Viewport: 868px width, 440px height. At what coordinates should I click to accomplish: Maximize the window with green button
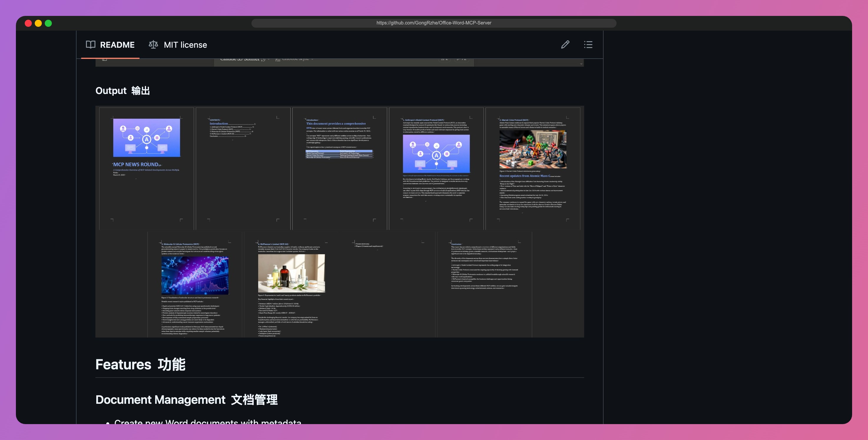click(49, 23)
